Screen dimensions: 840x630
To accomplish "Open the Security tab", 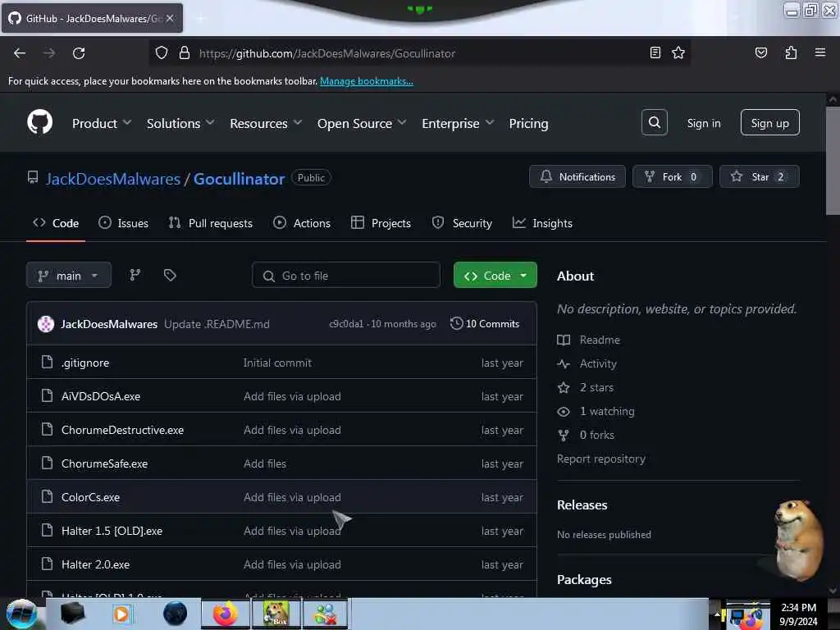I will (462, 223).
